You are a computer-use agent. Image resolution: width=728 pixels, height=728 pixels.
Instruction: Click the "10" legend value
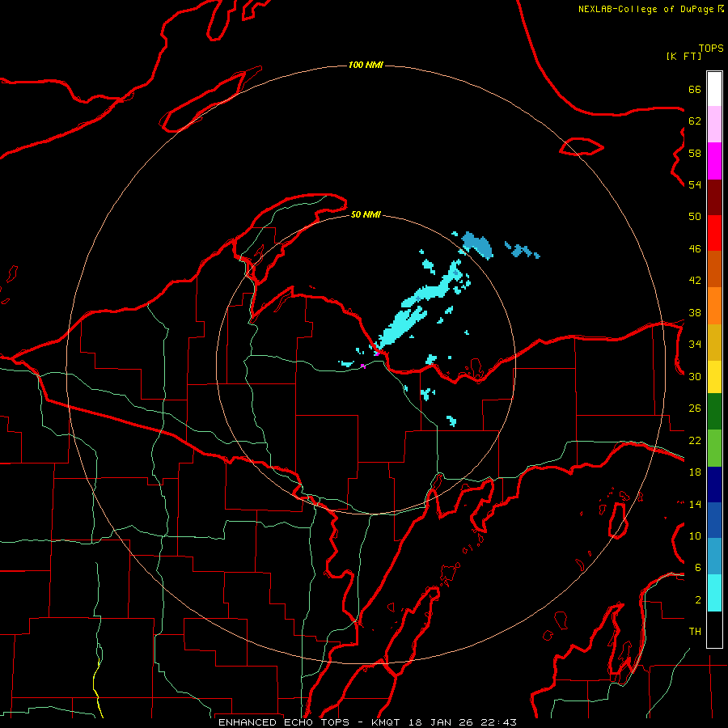click(x=695, y=535)
